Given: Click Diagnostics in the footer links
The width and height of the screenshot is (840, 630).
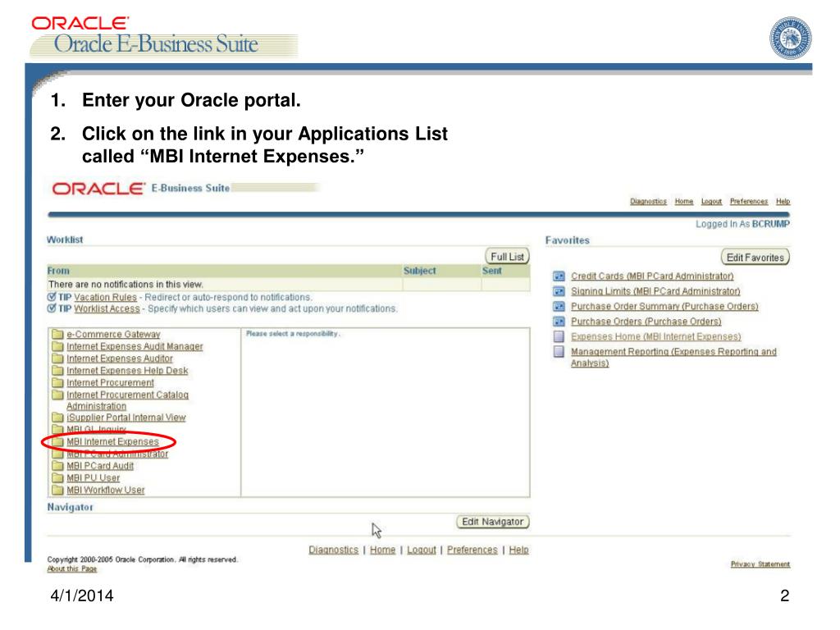Looking at the screenshot, I should pos(333,550).
